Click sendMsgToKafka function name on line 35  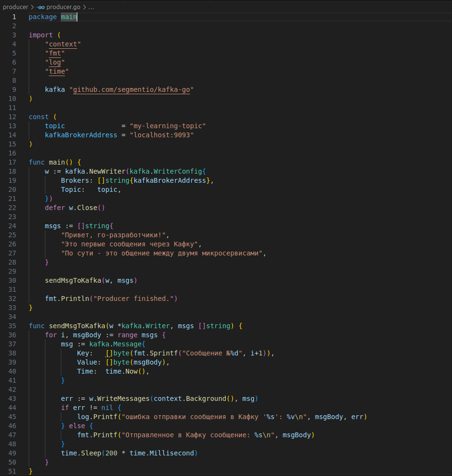(77, 326)
